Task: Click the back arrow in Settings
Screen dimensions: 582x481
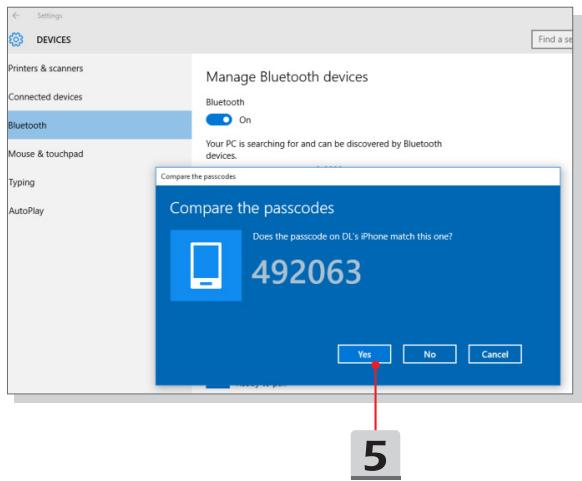Action: point(16,16)
